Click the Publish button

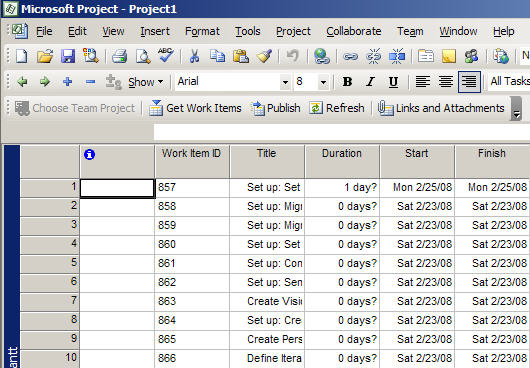click(x=275, y=108)
